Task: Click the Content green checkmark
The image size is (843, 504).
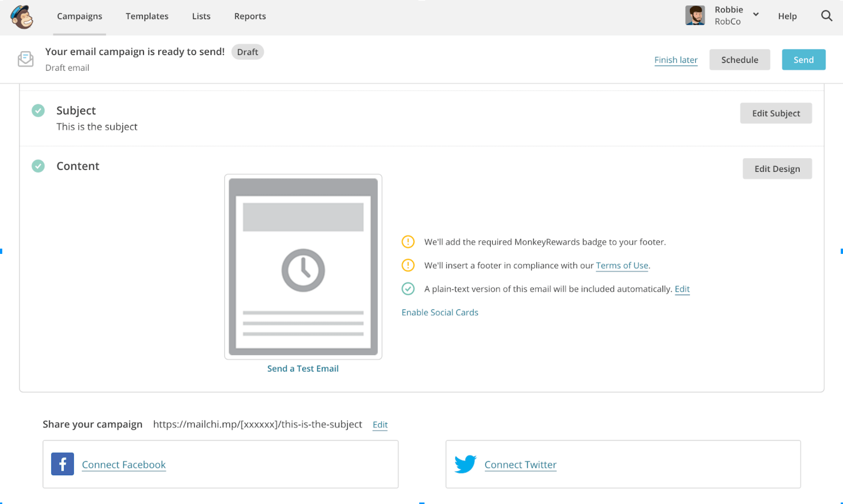Action: click(38, 166)
